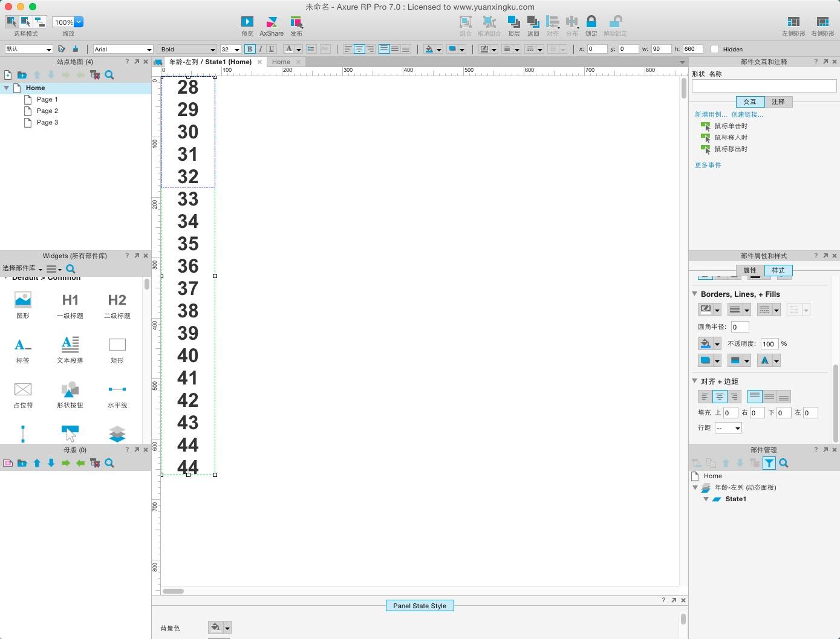Viewport: 840px width, 639px height.
Task: Switch to the 注释 (Notes) tab
Action: [x=778, y=102]
